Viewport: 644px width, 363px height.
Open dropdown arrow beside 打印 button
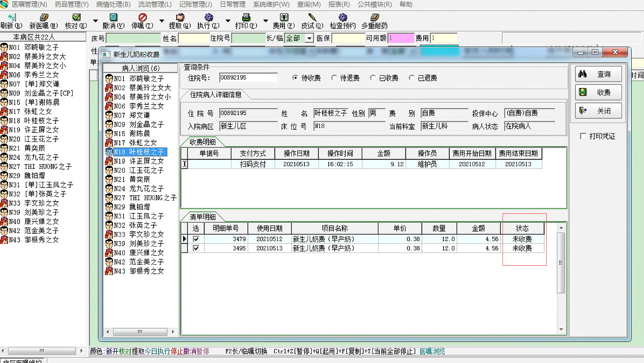tap(266, 20)
